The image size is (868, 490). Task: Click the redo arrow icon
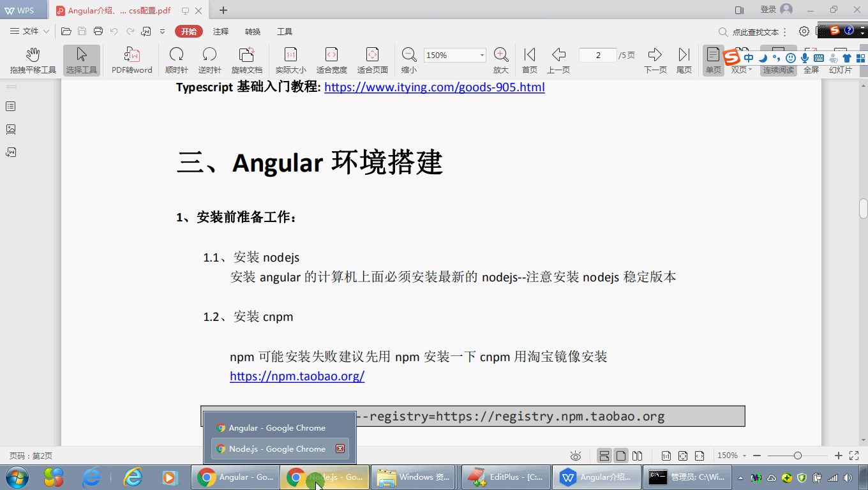coord(130,31)
